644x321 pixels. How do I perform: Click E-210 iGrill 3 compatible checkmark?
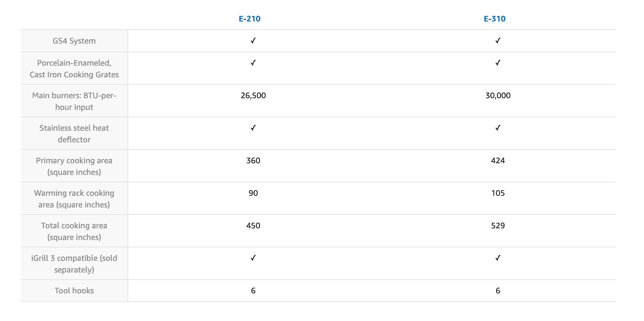click(x=253, y=258)
